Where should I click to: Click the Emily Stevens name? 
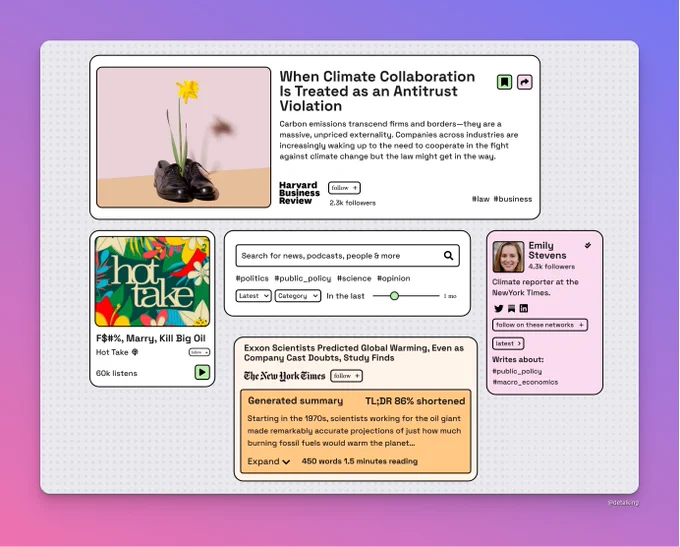[x=547, y=250]
